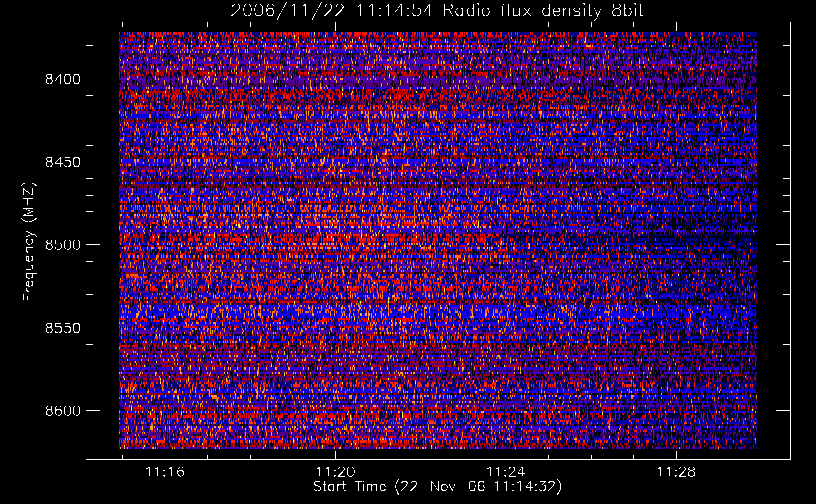Select the 8500 frequency axis label
This screenshot has width=816, height=504.
(x=63, y=245)
